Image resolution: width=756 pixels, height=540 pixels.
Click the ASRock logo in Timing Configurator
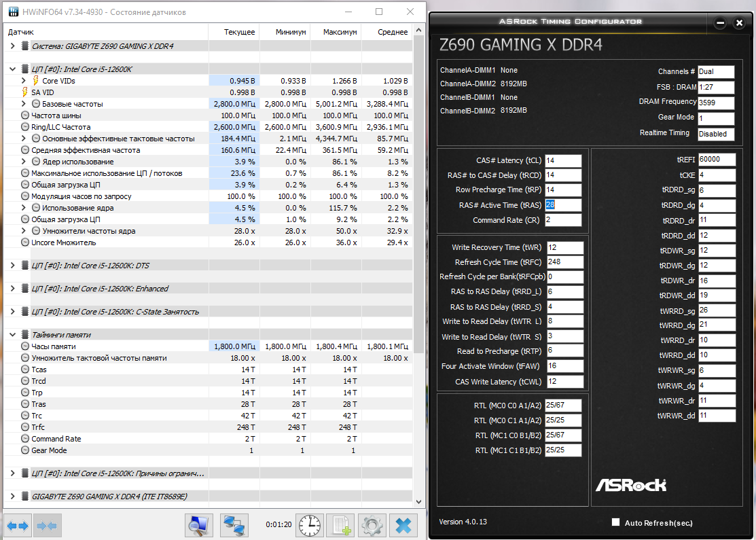[631, 484]
